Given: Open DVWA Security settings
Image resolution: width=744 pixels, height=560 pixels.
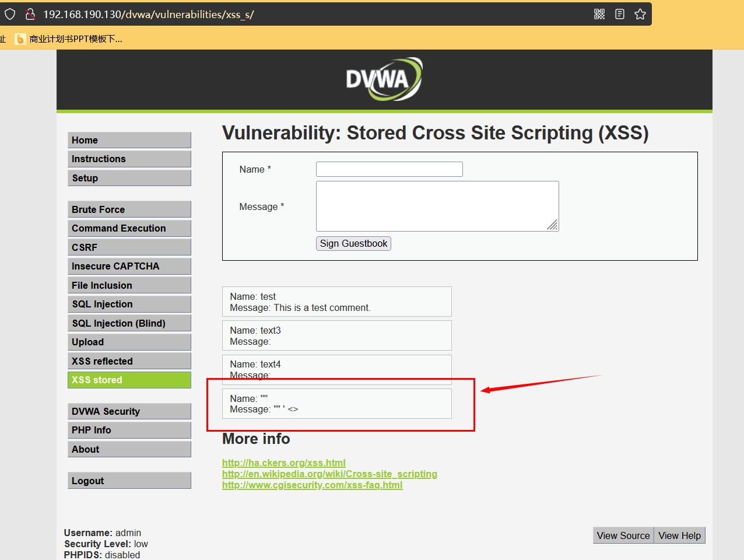Looking at the screenshot, I should click(129, 411).
